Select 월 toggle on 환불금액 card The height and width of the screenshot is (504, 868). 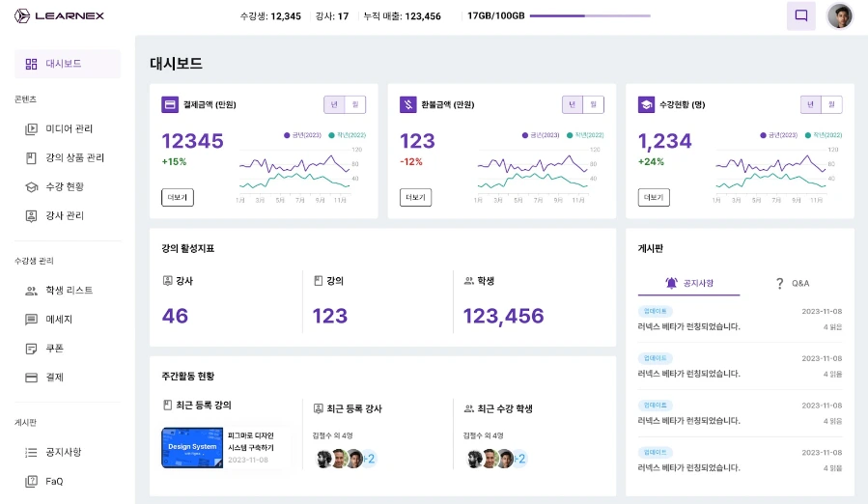click(x=594, y=104)
